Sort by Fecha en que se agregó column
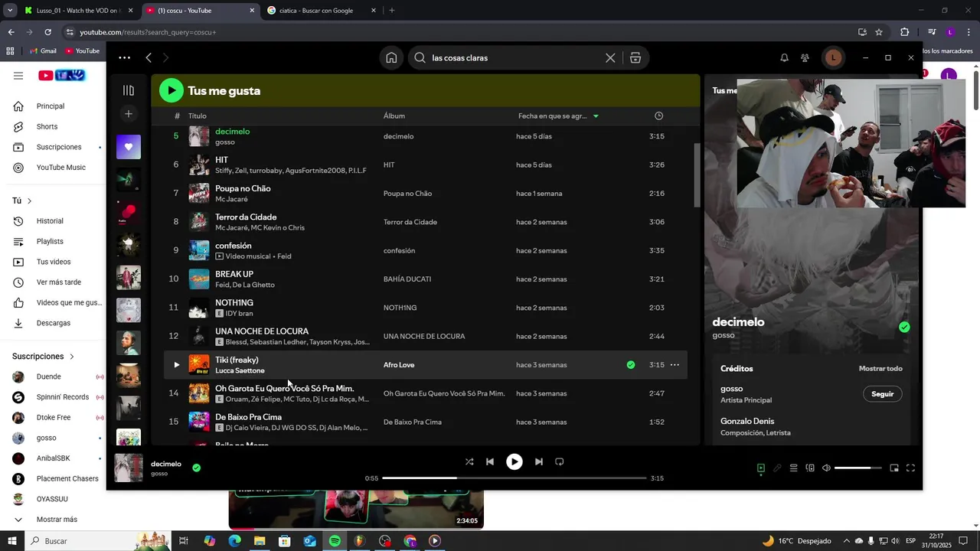 tap(559, 116)
